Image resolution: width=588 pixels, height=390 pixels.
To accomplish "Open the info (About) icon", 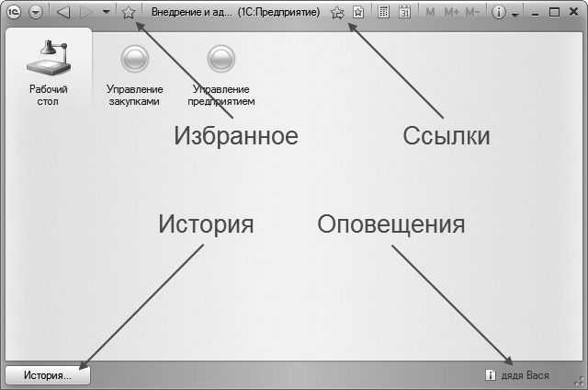I will [x=499, y=13].
